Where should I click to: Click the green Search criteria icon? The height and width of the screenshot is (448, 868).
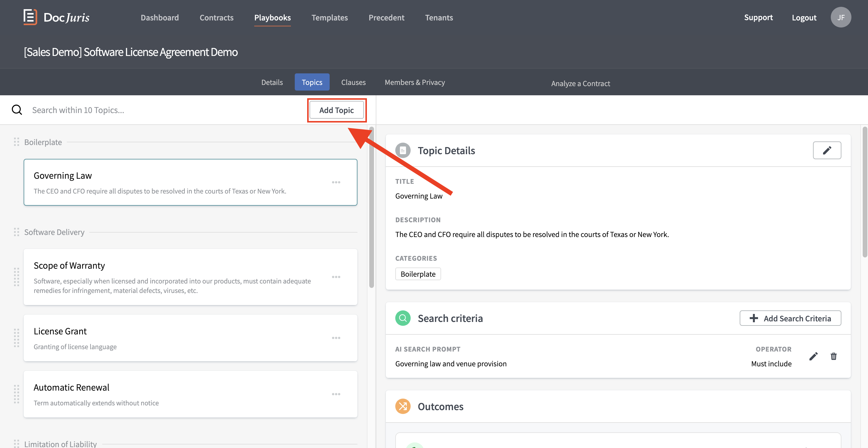(403, 318)
